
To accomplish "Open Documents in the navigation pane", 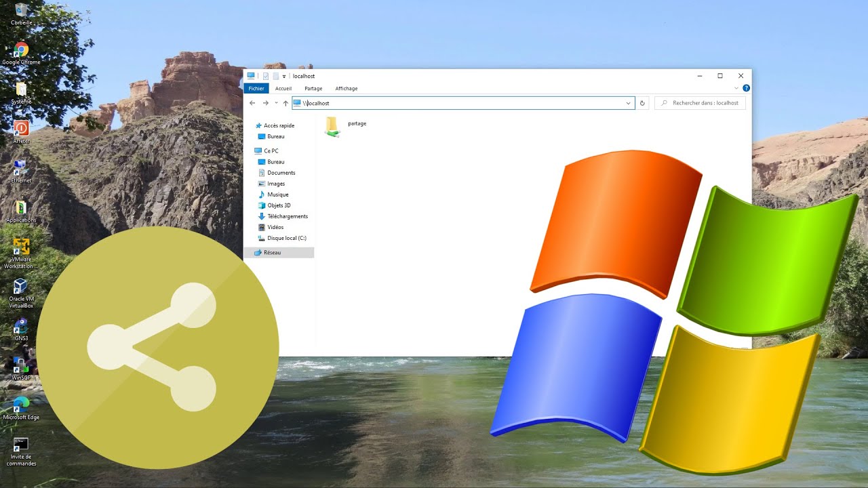I will coord(277,173).
